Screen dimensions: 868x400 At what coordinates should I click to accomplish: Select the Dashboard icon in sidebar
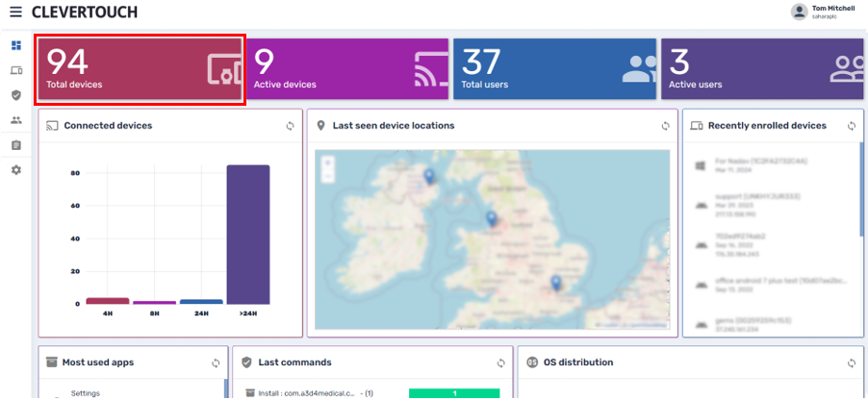(x=16, y=45)
